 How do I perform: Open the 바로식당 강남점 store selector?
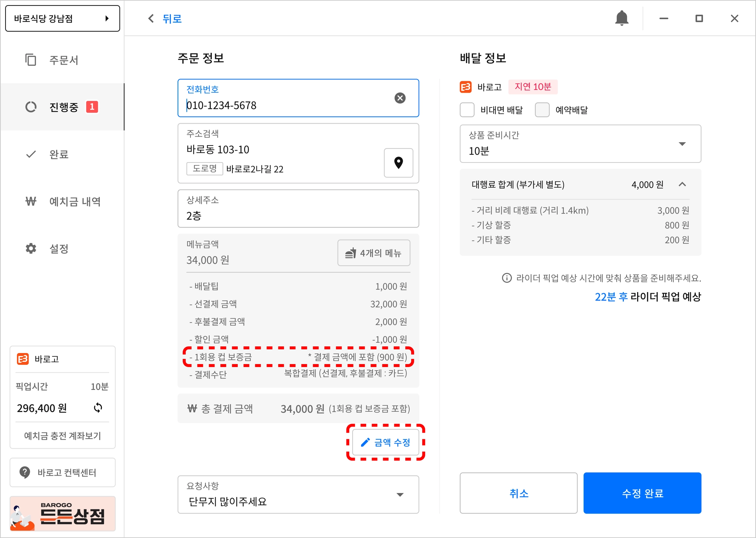tap(62, 18)
